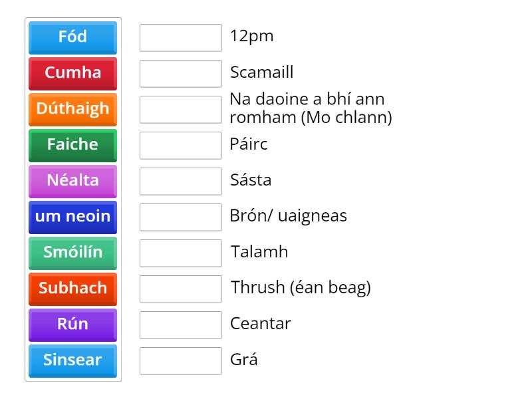Click the answer box beside Ceantar
Screen dimensions: 532x399
click(x=180, y=325)
